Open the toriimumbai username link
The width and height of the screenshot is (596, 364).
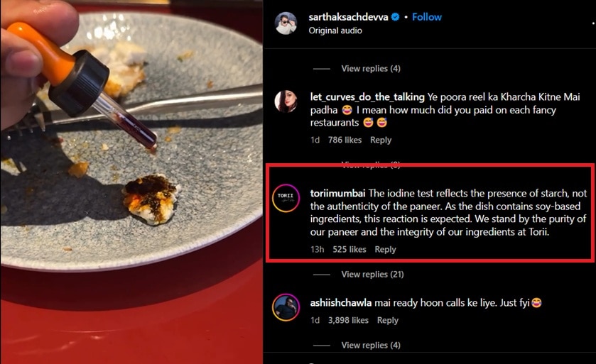point(337,193)
